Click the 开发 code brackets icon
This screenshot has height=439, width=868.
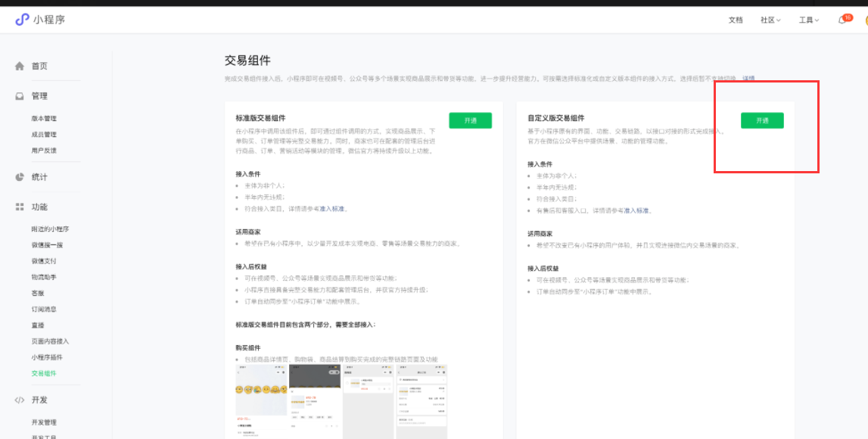[x=20, y=400]
